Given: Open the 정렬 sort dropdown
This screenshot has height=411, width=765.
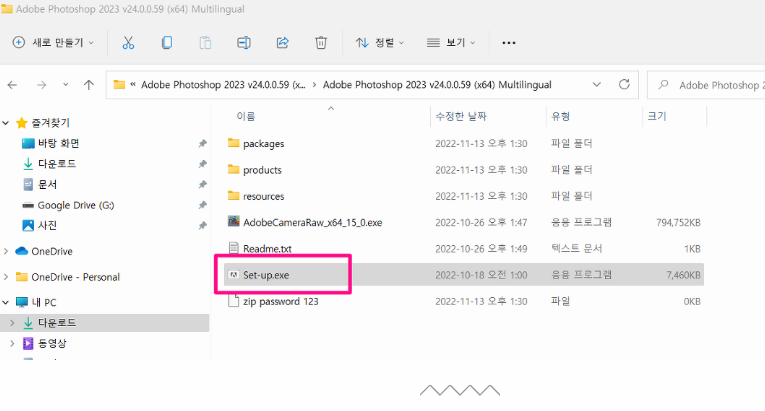Looking at the screenshot, I should coord(380,43).
